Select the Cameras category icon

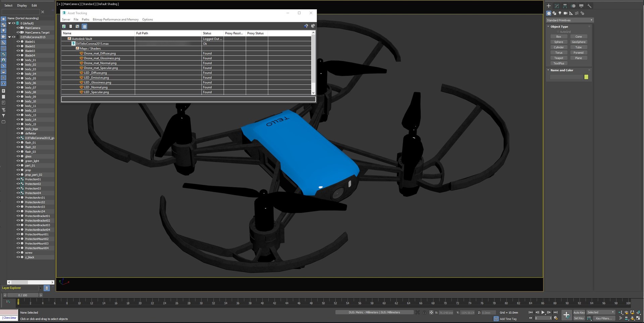(566, 13)
